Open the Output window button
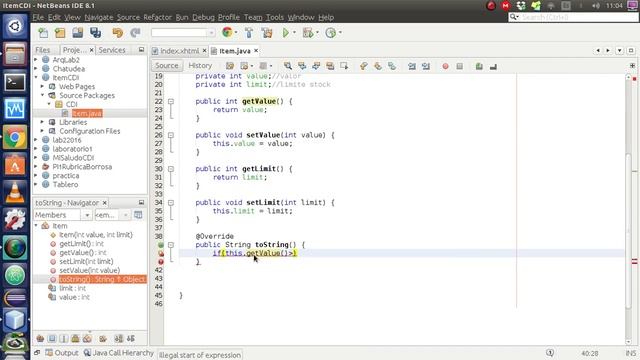640x360 pixels. [62, 353]
